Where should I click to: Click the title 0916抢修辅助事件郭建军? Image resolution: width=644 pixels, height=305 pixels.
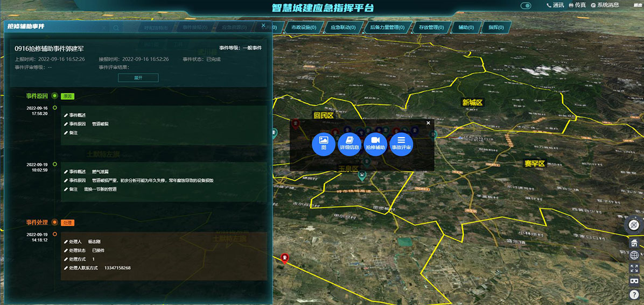point(50,48)
